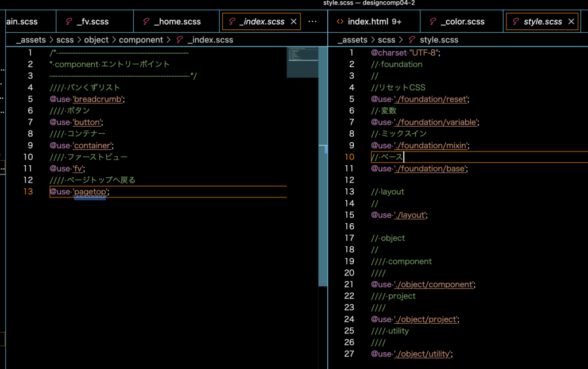Click the Sass icon on _home.scss tab
The width and height of the screenshot is (588, 369).
[146, 22]
